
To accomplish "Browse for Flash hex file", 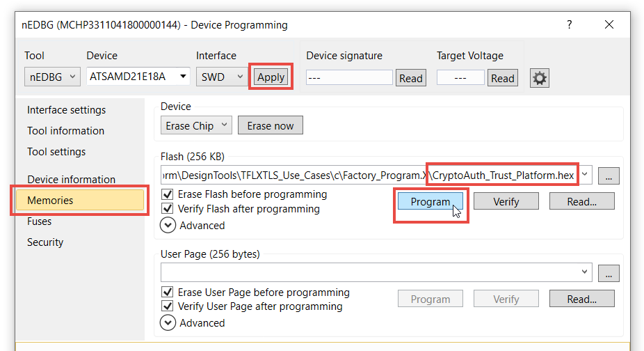I will point(608,176).
